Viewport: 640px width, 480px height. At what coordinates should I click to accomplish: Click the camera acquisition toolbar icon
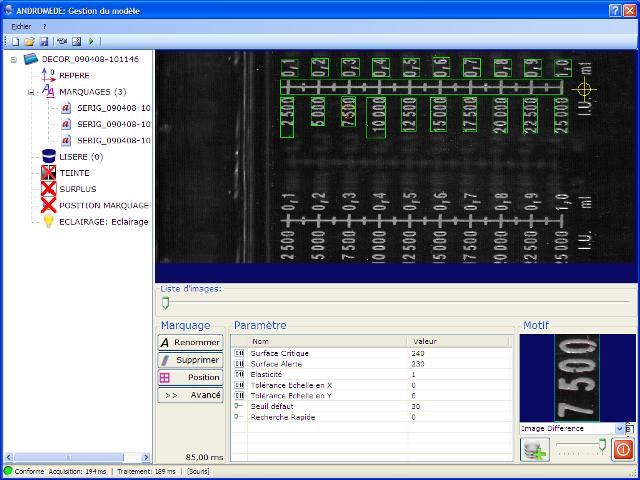click(x=61, y=41)
